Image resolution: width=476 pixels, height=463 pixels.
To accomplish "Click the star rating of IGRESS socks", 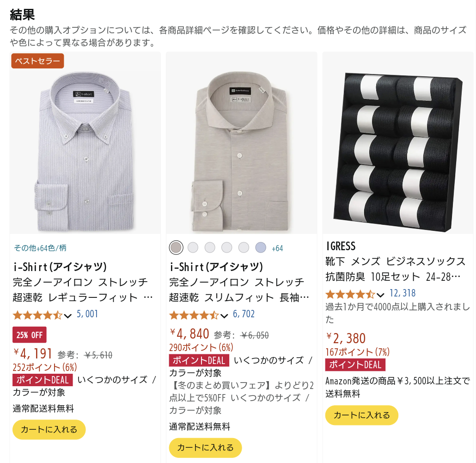I will click(350, 294).
